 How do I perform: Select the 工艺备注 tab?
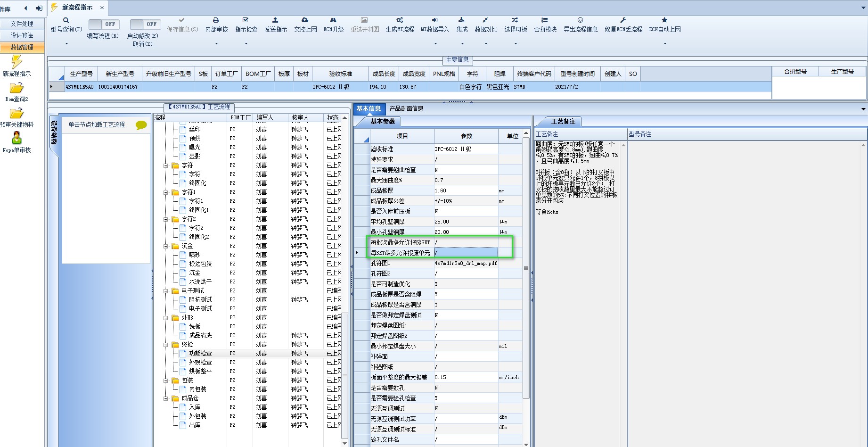[x=563, y=121]
